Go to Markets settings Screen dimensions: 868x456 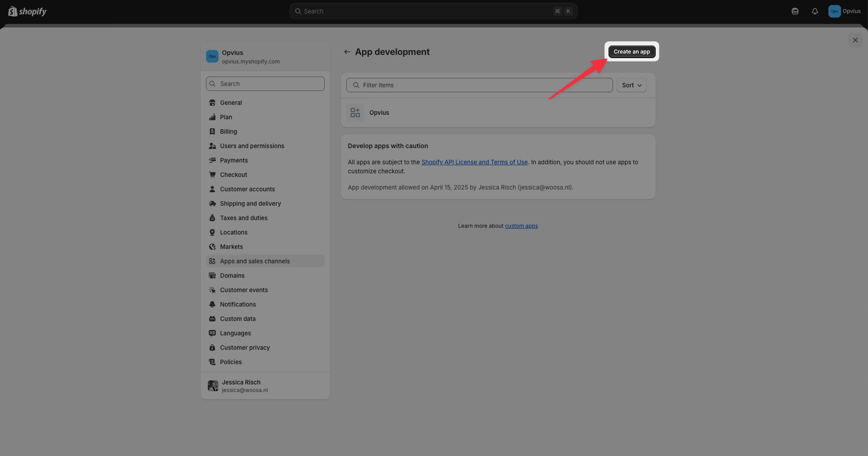(265, 247)
